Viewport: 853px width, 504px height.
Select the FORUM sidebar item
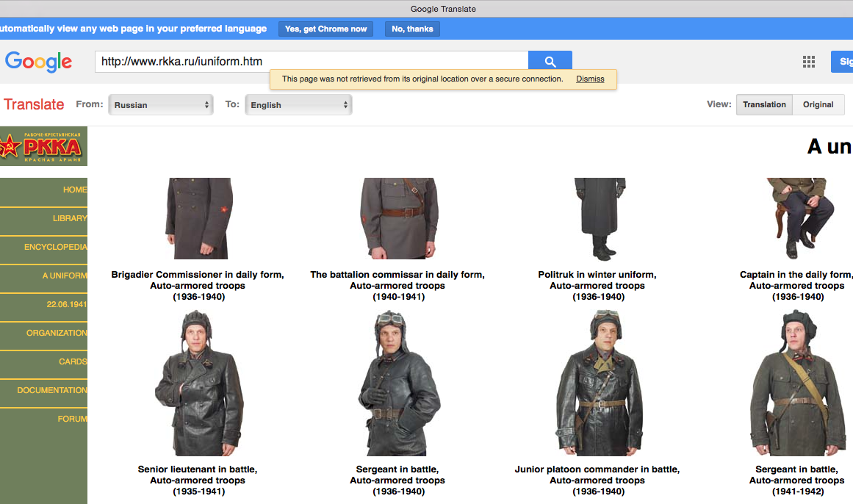pos(72,420)
